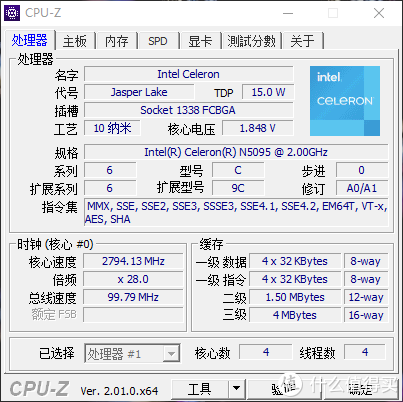
Task: Minimize the CPU-Z window
Action: click(x=288, y=13)
